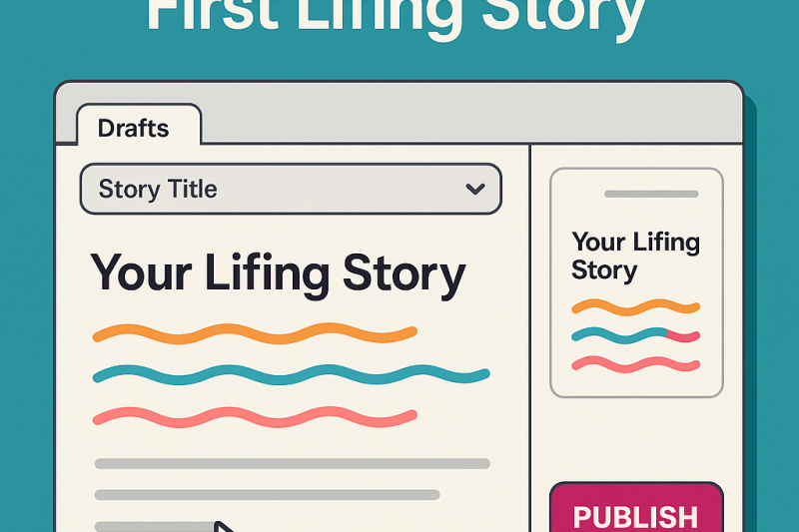
Task: Select orange wavy line in preview card
Action: (635, 306)
